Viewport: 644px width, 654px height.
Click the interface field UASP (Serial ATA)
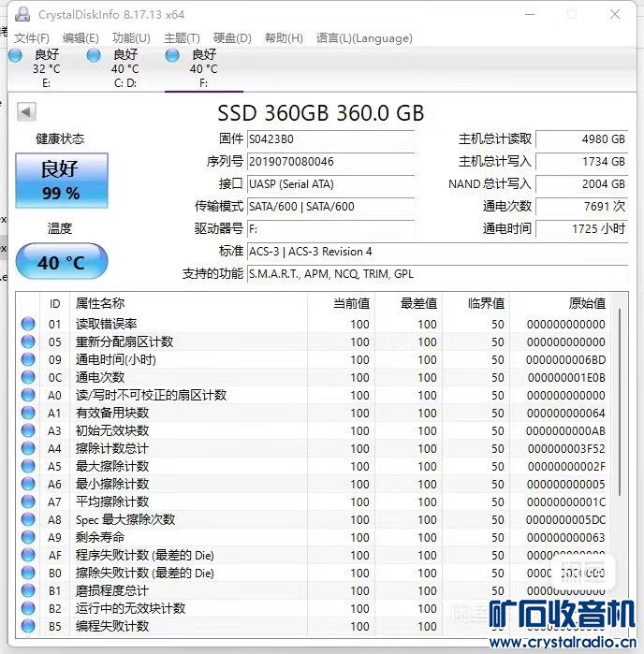[330, 184]
